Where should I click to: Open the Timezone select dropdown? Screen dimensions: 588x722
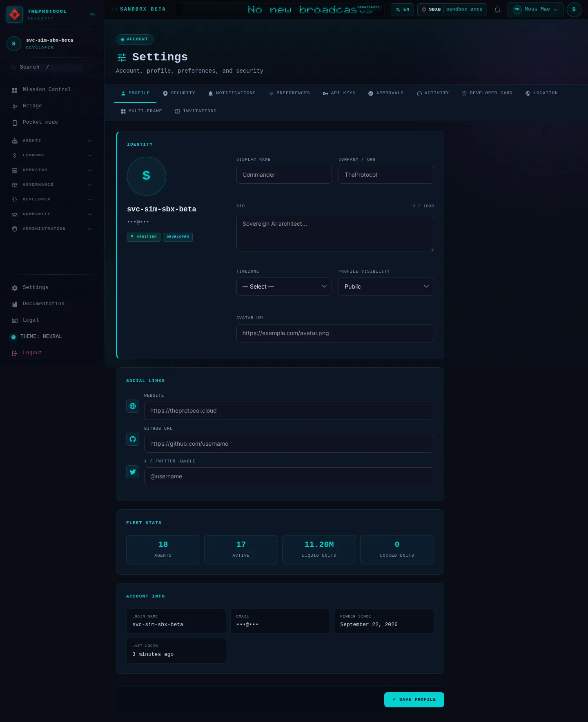pyautogui.click(x=284, y=287)
